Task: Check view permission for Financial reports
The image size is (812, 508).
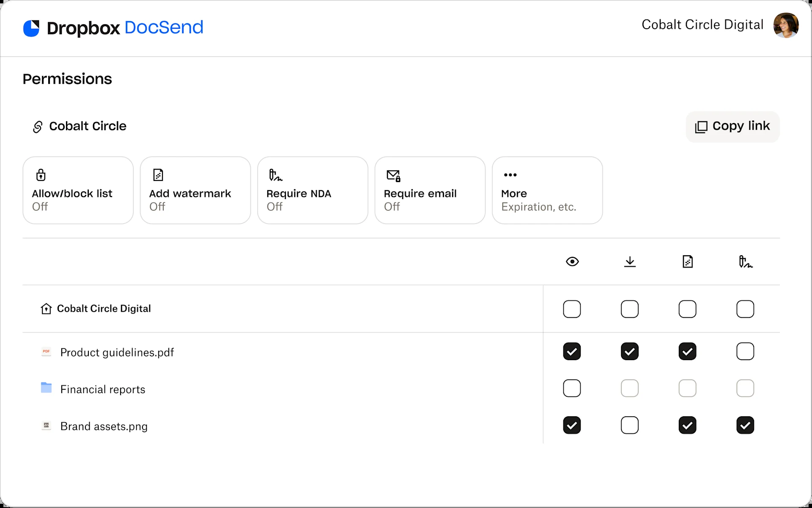Action: point(572,388)
